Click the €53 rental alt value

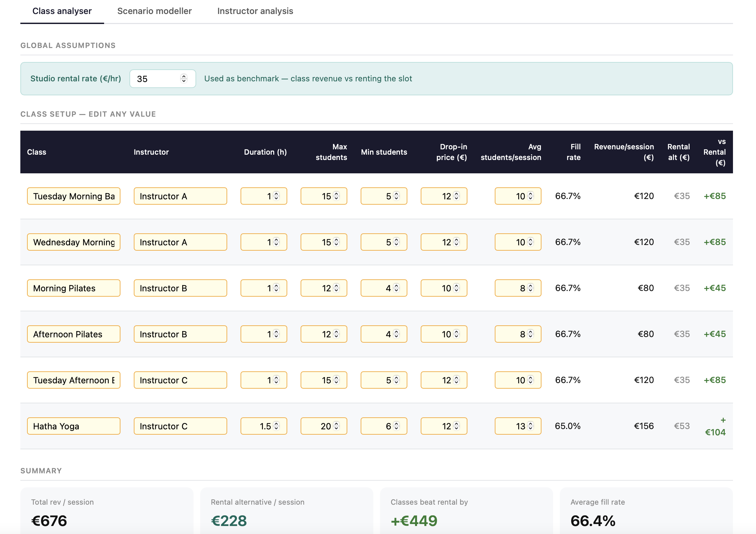click(x=682, y=426)
